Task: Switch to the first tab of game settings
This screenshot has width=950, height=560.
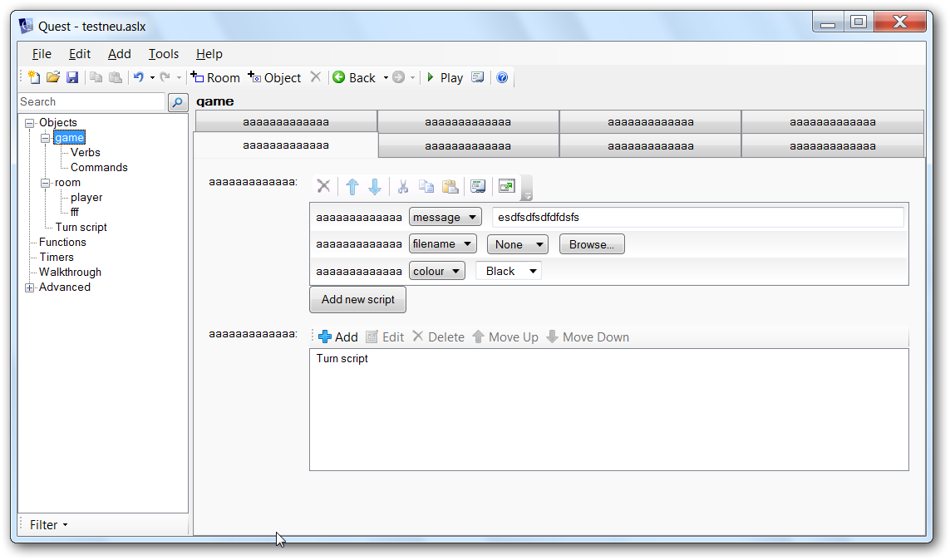Action: point(285,120)
